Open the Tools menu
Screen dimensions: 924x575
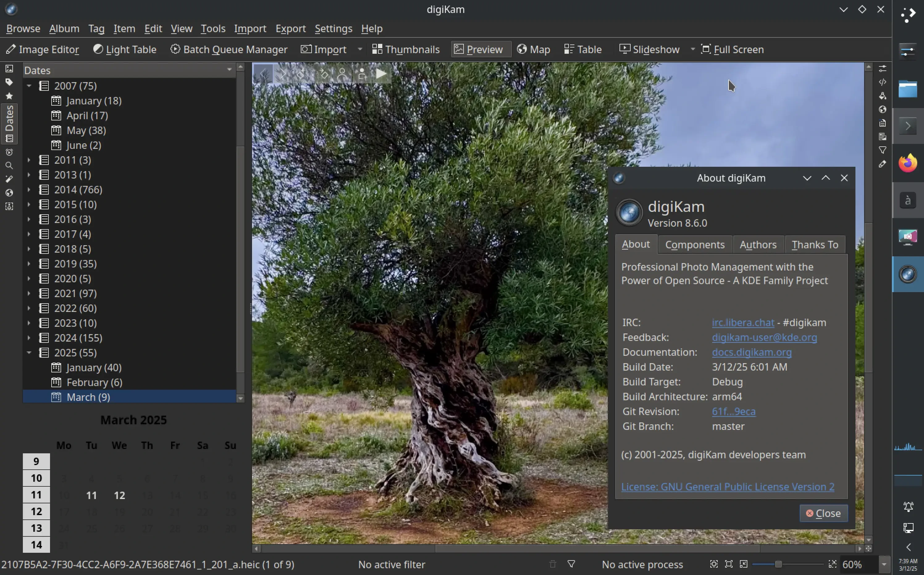213,28
